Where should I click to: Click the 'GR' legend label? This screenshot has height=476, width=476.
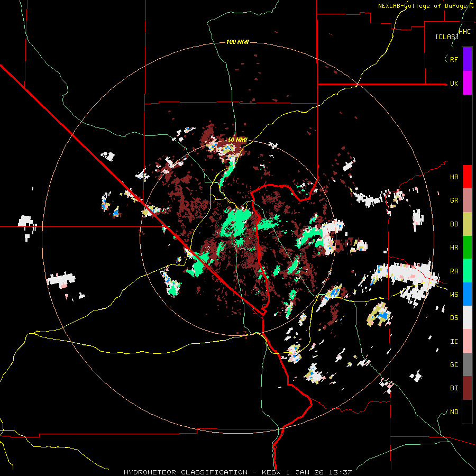point(454,200)
